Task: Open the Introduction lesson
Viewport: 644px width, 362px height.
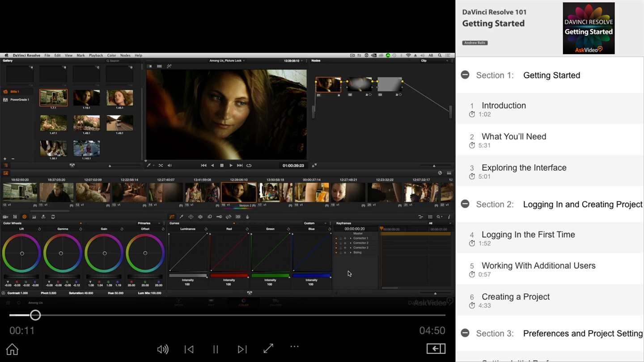Action: click(x=550, y=109)
